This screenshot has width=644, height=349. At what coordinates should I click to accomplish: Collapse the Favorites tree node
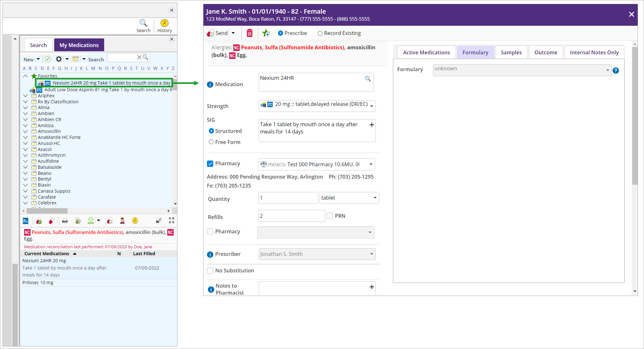25,76
